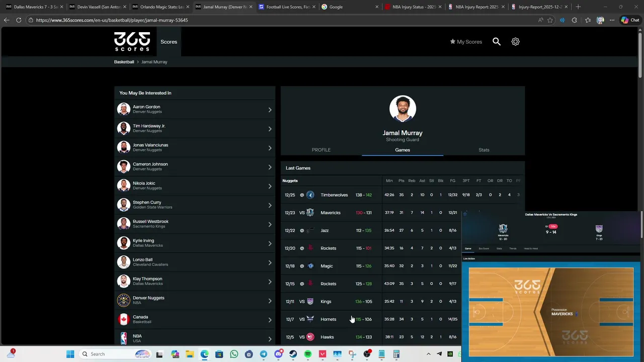Open Steam from the taskbar
The height and width of the screenshot is (362, 644).
[x=293, y=354]
